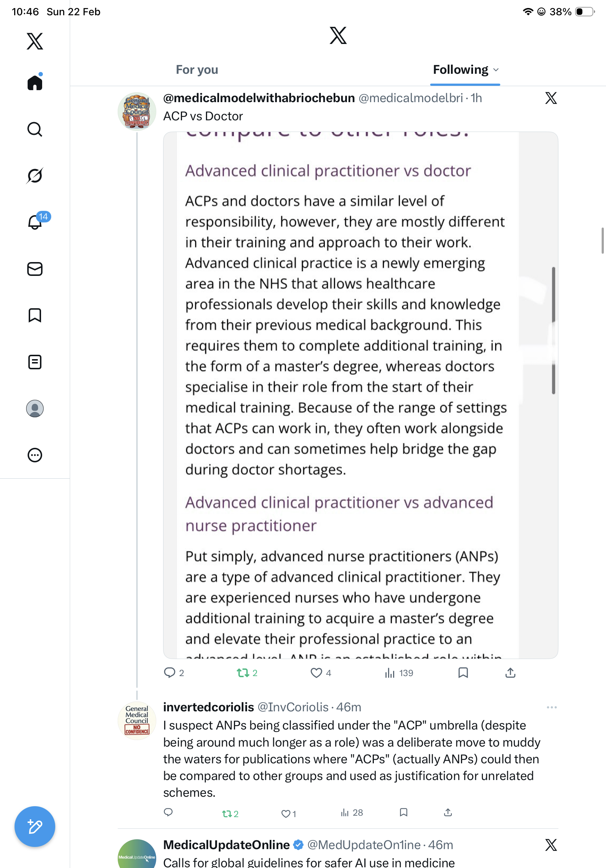Open Lists icon in sidebar
606x868 pixels.
[x=35, y=362]
